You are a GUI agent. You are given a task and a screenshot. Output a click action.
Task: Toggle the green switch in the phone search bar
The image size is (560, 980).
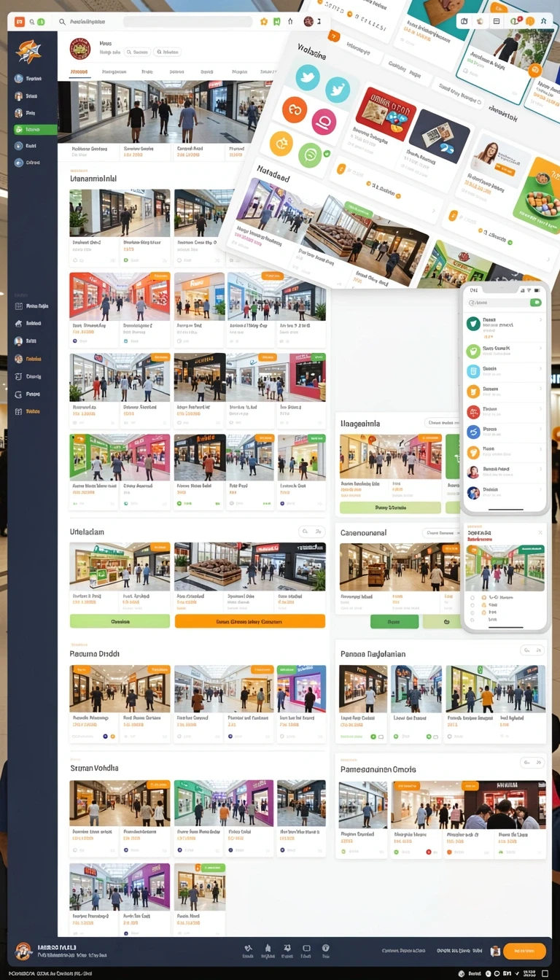coord(537,302)
